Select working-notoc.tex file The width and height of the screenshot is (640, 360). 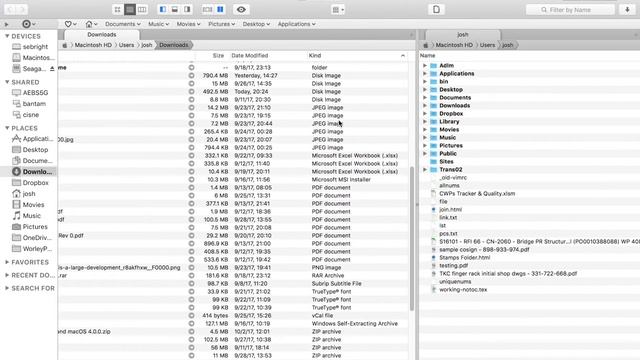coord(463,289)
